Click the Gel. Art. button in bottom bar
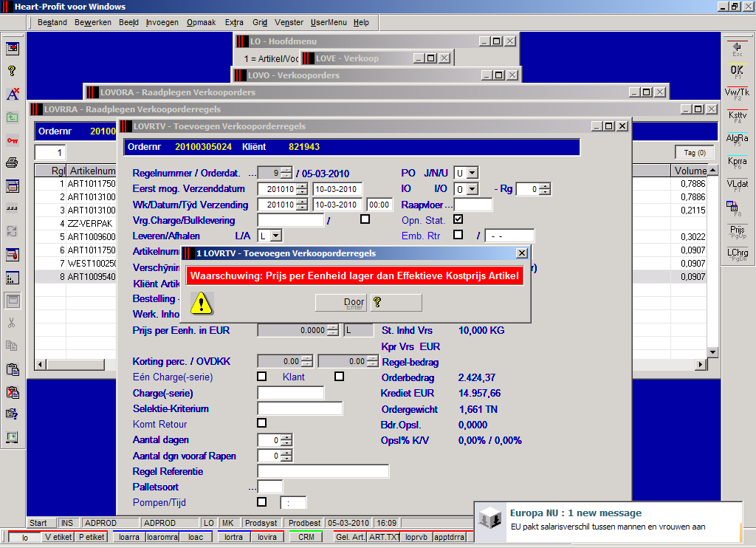 pos(350,537)
